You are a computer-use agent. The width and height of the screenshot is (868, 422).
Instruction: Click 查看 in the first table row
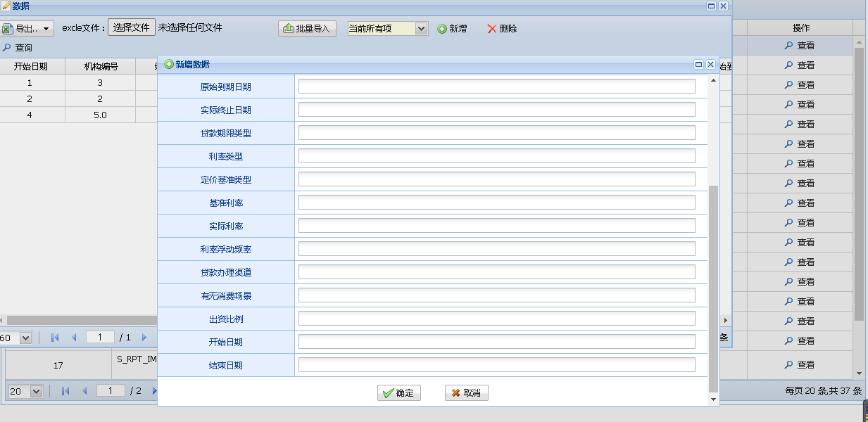[800, 45]
